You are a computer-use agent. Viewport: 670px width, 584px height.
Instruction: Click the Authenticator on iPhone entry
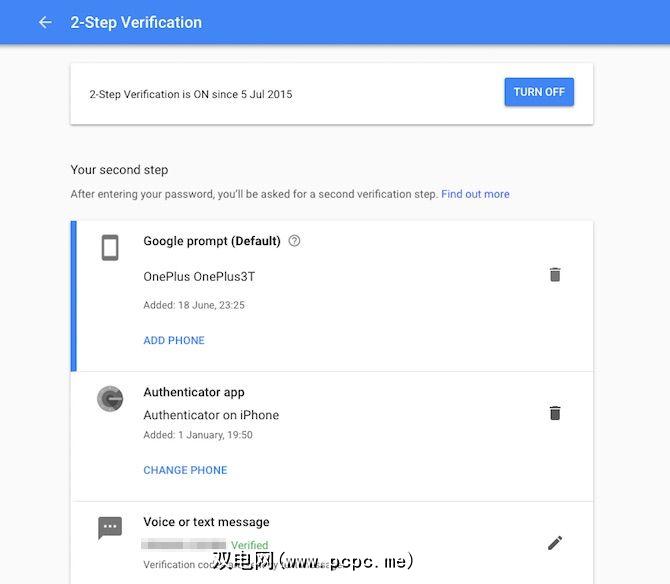pos(211,415)
